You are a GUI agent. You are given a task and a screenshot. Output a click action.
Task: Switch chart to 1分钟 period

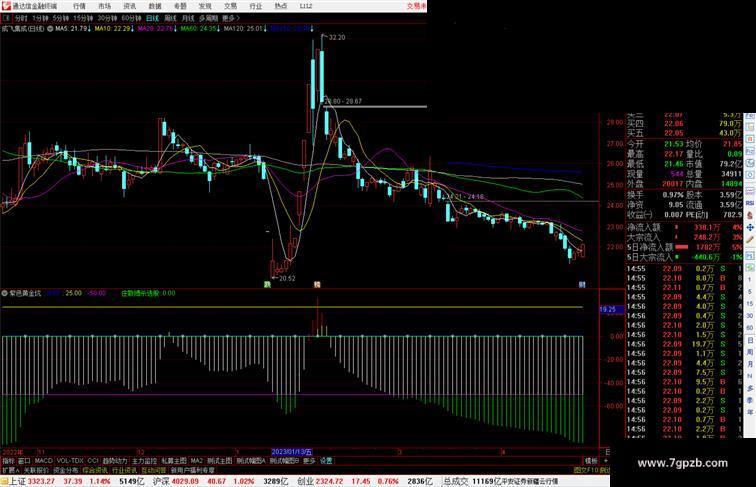(x=40, y=18)
